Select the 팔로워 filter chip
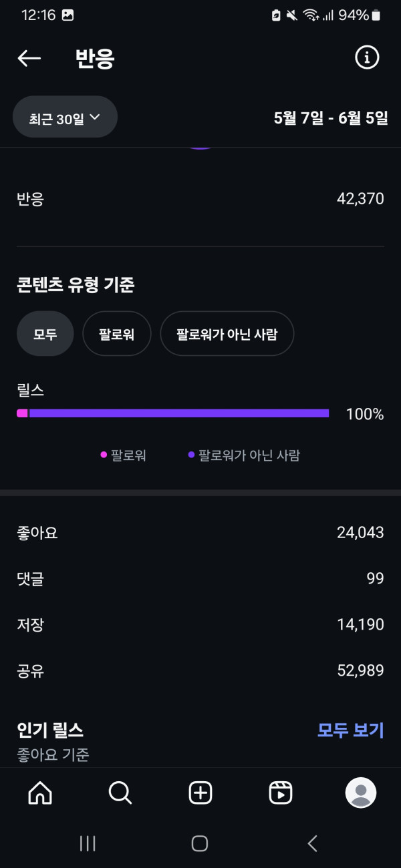Image resolution: width=401 pixels, height=868 pixels. pos(116,334)
